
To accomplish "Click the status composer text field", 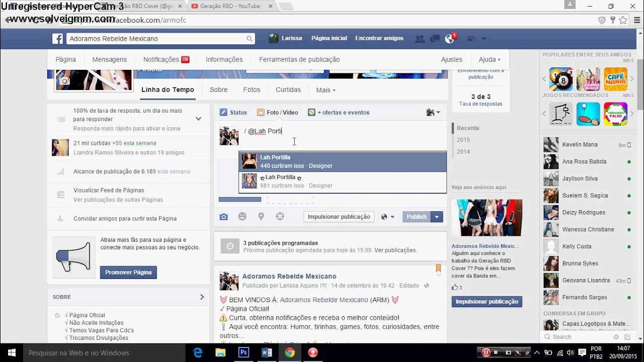I will tap(342, 131).
